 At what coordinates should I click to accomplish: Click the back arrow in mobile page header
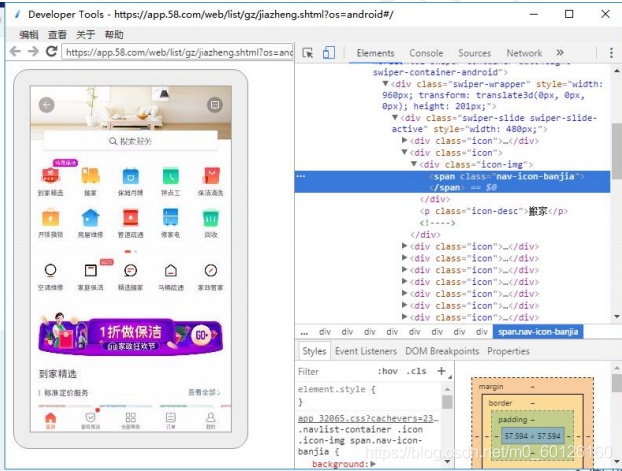(x=46, y=105)
